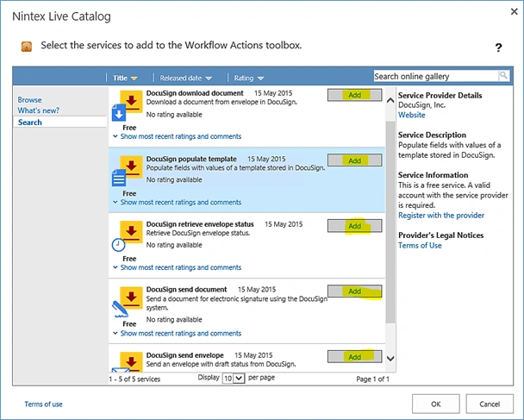The height and width of the screenshot is (420, 524).
Task: Open the bottom Terms of use link
Action: click(43, 404)
